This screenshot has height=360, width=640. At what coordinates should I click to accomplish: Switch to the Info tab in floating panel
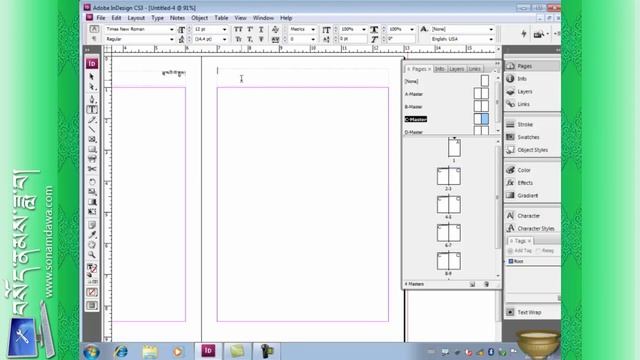439,69
